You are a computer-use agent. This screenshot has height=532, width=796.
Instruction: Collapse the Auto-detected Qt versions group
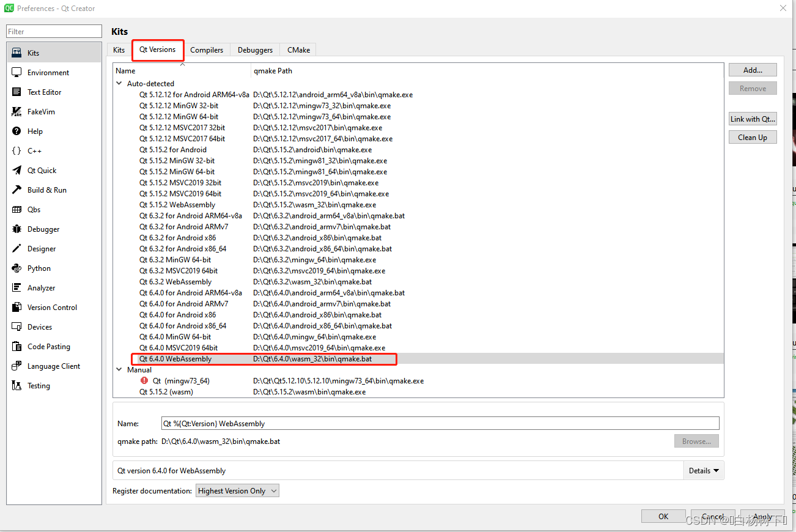tap(119, 83)
